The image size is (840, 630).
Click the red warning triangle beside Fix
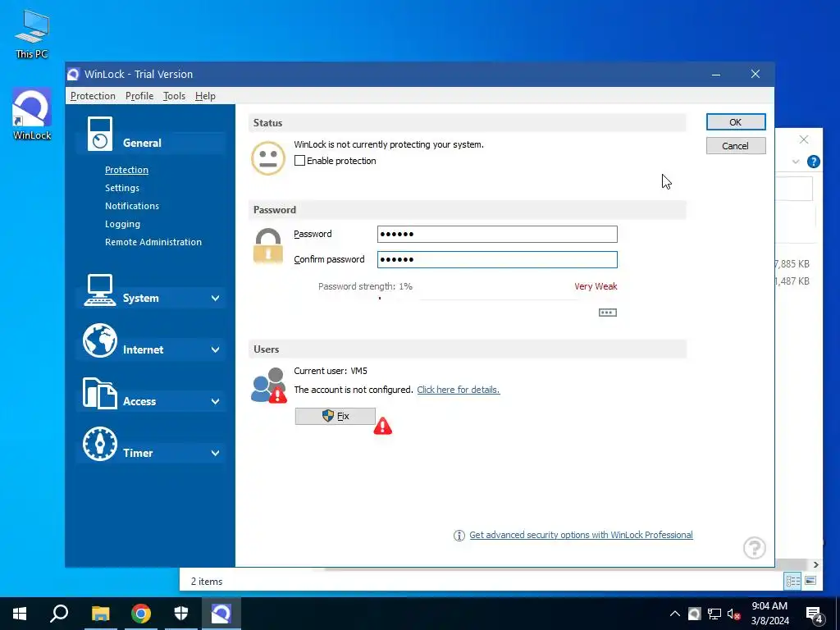pos(382,426)
